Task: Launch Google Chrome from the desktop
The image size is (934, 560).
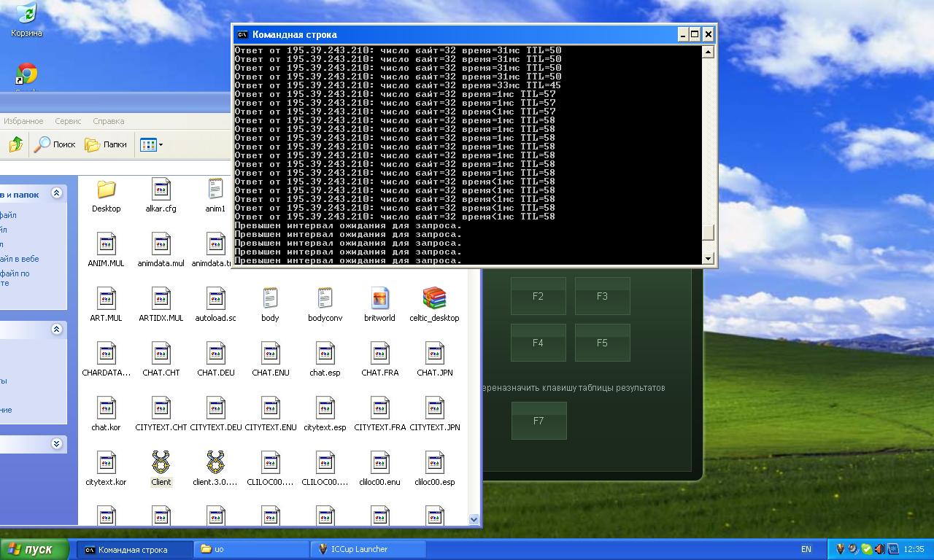Action: pos(27,74)
